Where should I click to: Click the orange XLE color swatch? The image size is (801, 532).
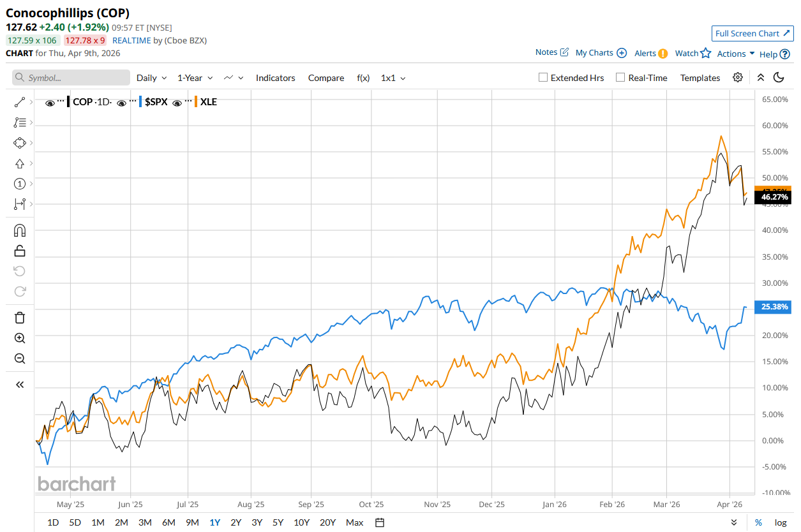(x=195, y=101)
